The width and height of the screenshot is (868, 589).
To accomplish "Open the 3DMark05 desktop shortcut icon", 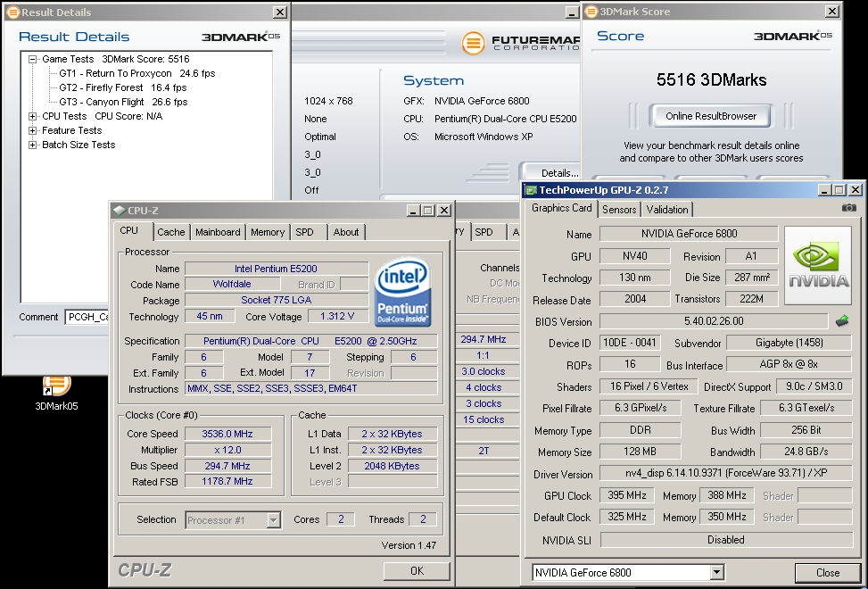I will click(x=56, y=384).
